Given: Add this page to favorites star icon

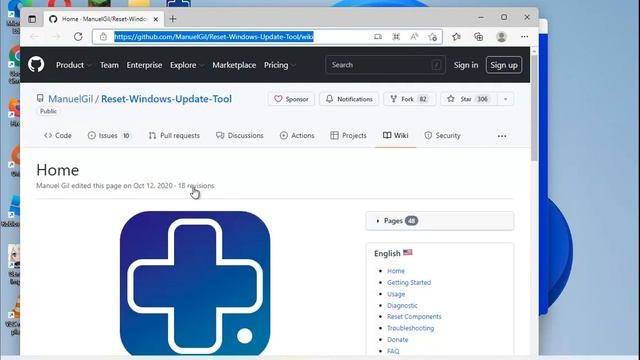Looking at the screenshot, I should [433, 37].
